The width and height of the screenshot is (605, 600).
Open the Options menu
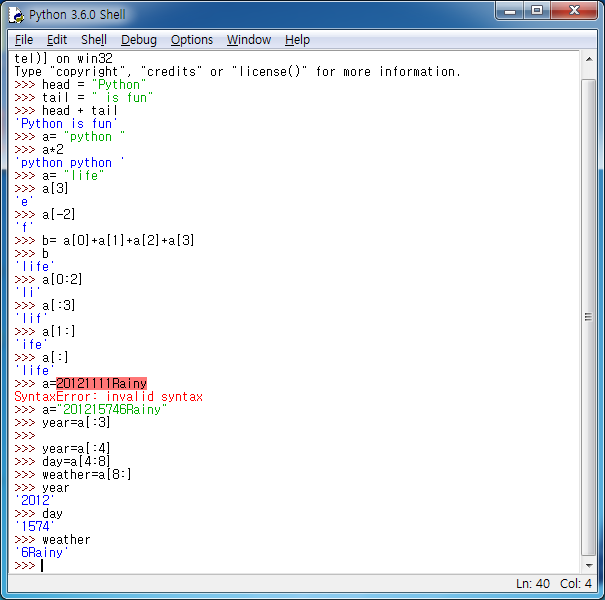click(192, 40)
